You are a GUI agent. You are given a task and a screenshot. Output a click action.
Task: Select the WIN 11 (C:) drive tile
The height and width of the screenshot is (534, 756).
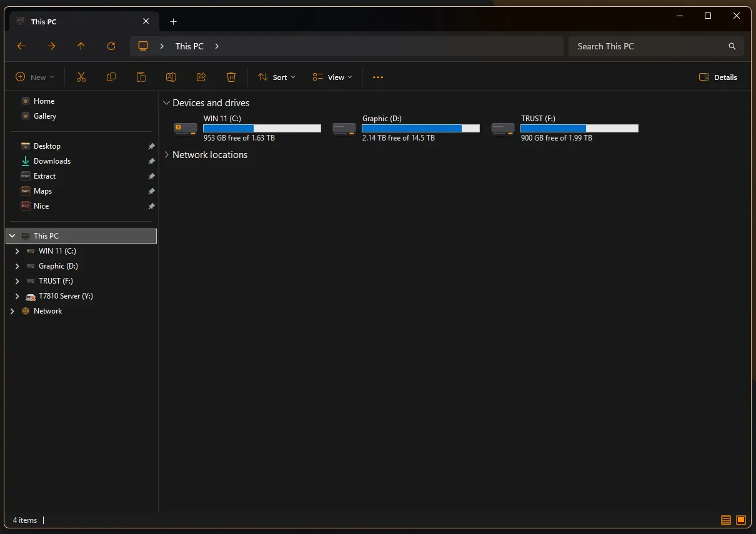click(x=247, y=128)
